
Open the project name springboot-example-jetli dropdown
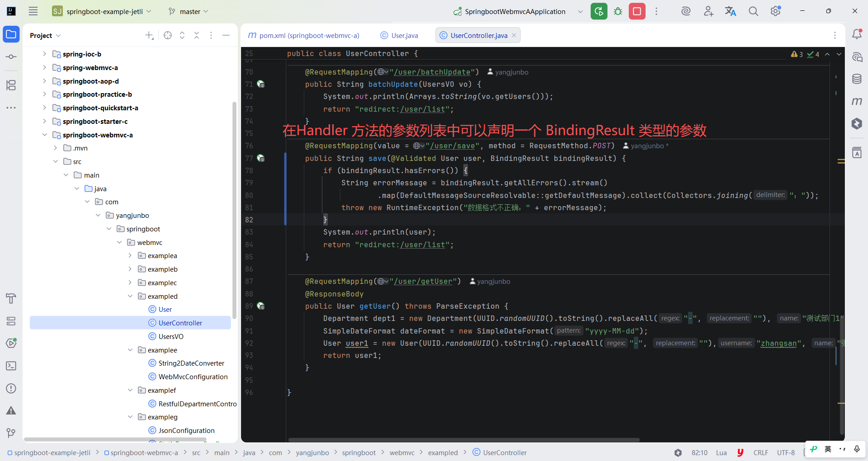(x=103, y=11)
